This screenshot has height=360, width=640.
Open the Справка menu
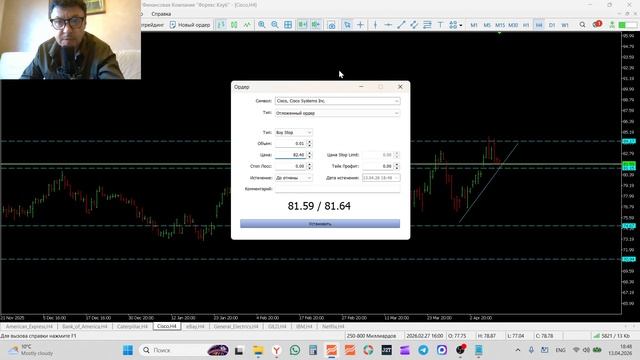point(161,14)
